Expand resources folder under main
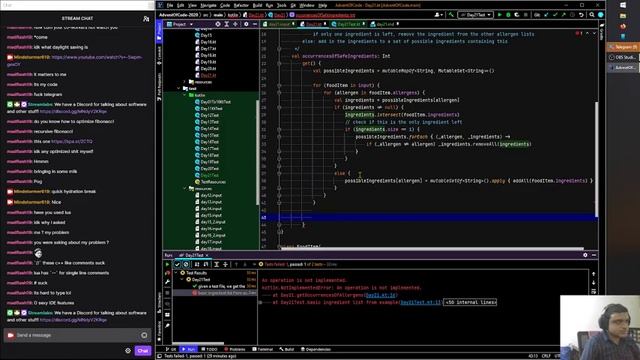This screenshot has width=640, height=360. [x=184, y=82]
